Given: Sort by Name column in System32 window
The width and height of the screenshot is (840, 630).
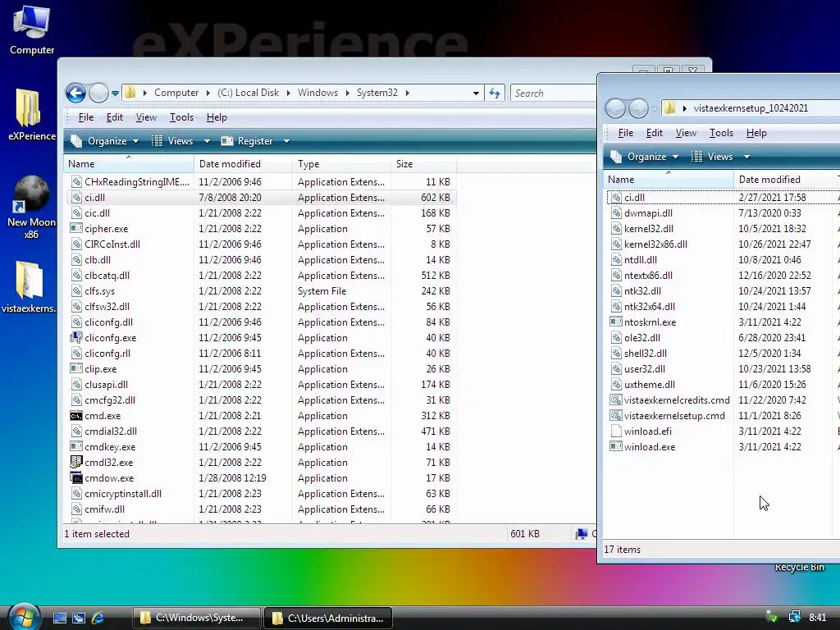Looking at the screenshot, I should pos(129,164).
